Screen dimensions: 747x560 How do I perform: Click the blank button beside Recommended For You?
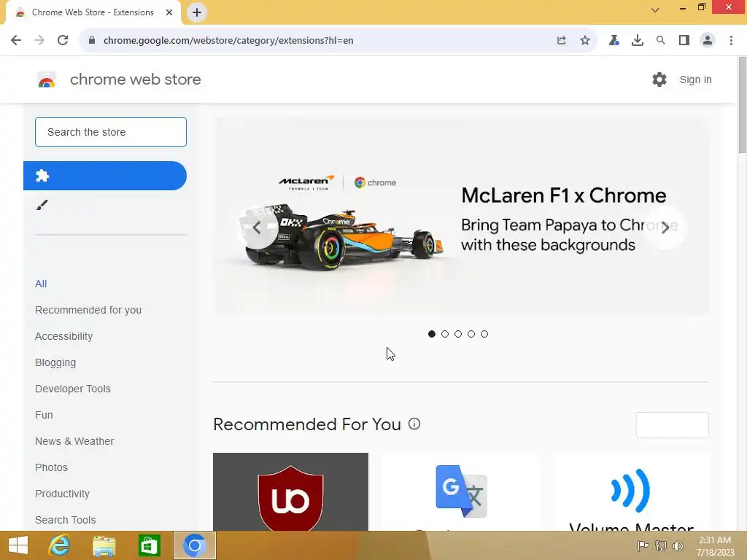tap(672, 424)
